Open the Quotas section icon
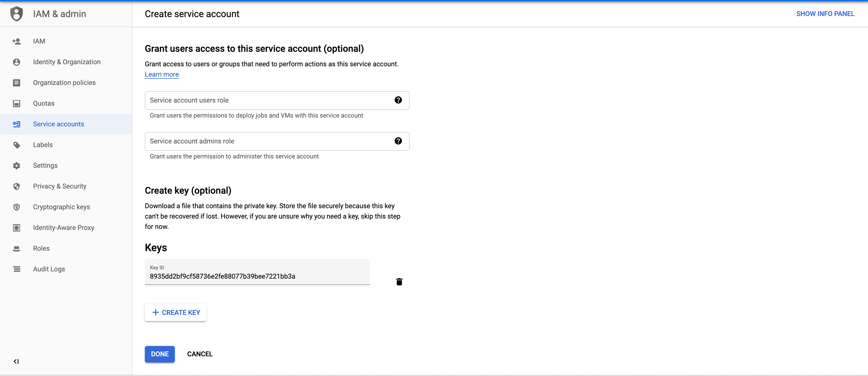 (x=17, y=103)
